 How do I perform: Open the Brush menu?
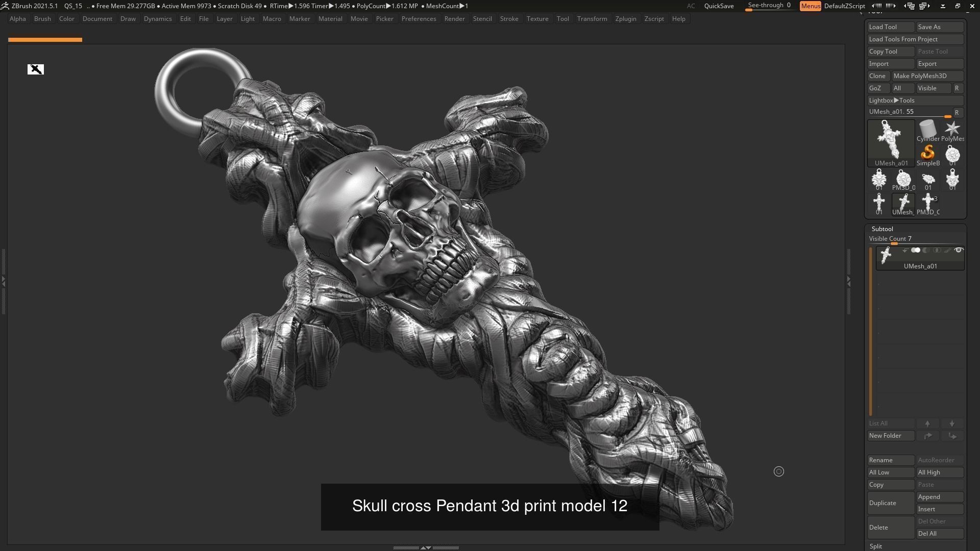point(42,19)
